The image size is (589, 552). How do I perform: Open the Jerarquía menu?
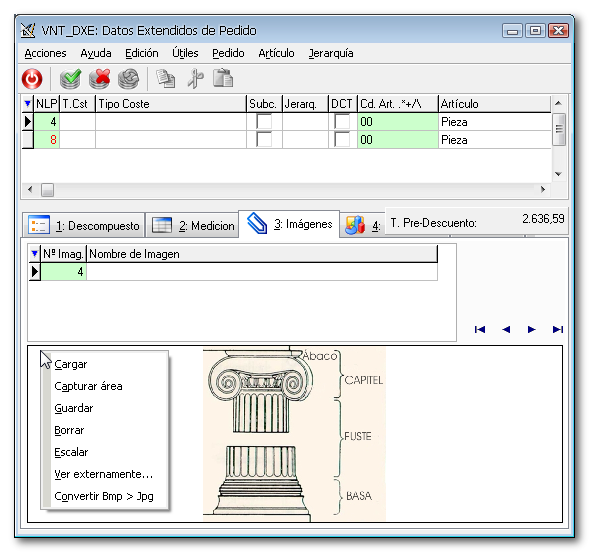[331, 53]
